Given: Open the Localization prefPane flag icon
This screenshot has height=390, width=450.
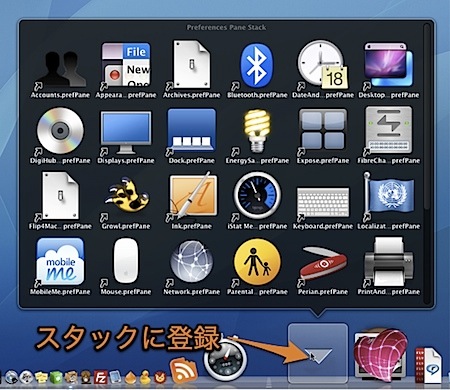Looking at the screenshot, I should click(x=388, y=196).
